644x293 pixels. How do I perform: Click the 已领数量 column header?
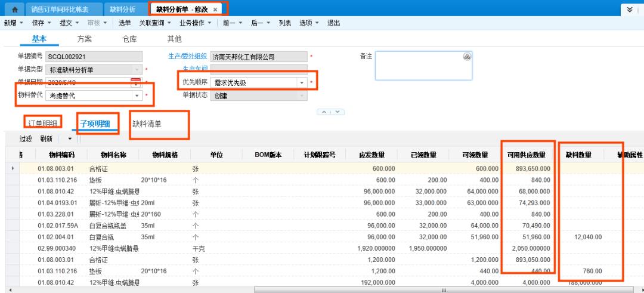(423, 155)
